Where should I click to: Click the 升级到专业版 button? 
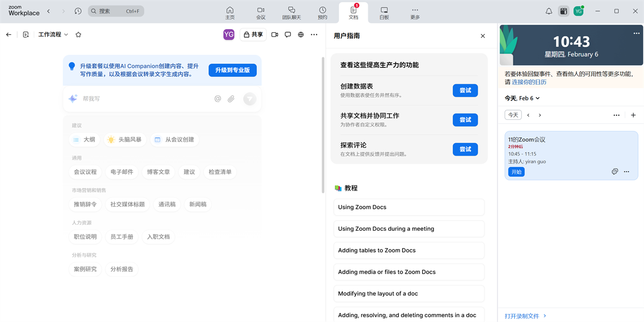[x=232, y=70]
